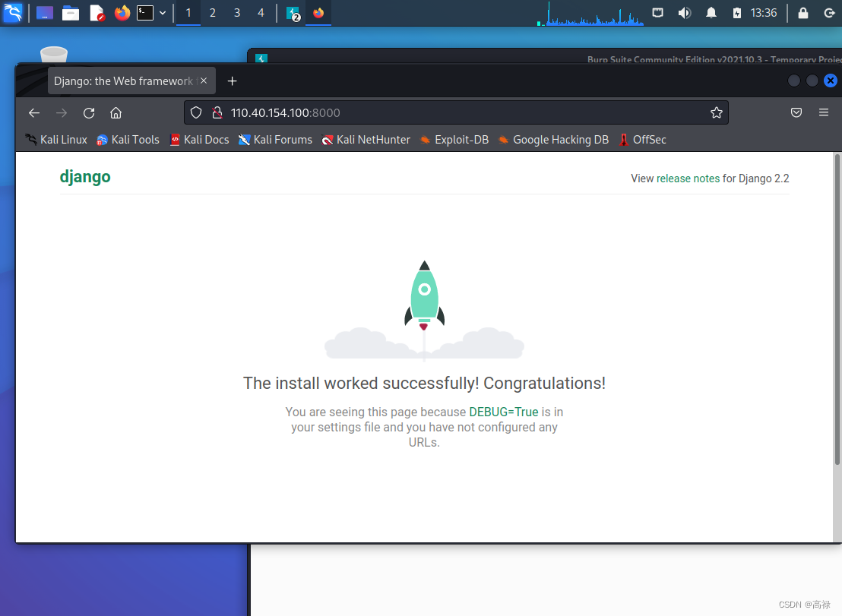
Task: Maximize the Firefox window
Action: coord(812,81)
